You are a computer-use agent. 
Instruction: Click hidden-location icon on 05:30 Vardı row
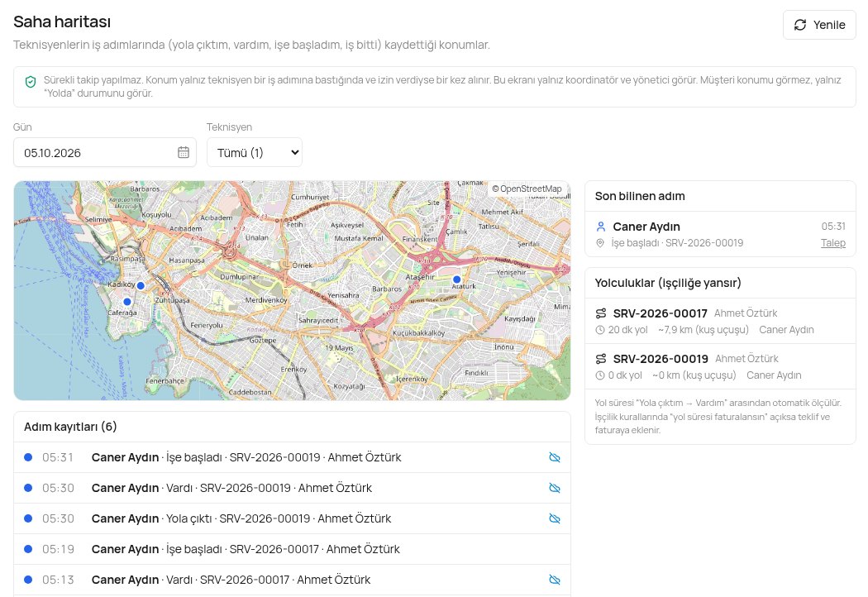tap(554, 488)
